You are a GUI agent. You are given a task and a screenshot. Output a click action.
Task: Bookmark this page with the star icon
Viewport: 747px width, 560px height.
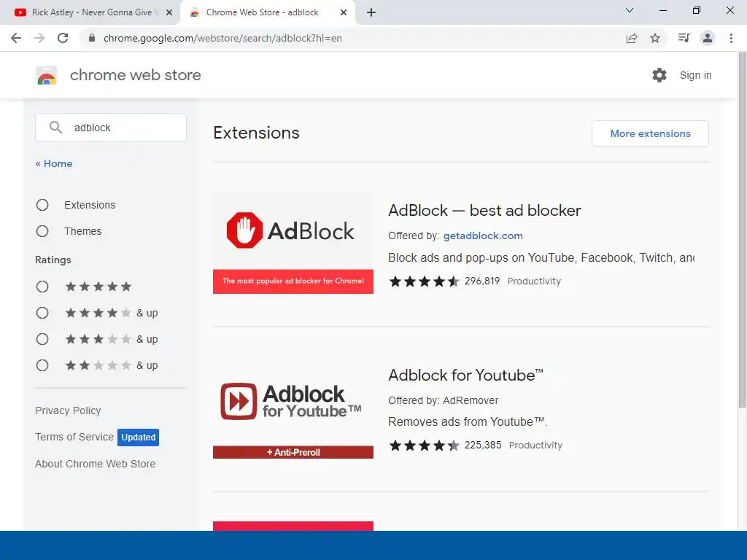[655, 38]
